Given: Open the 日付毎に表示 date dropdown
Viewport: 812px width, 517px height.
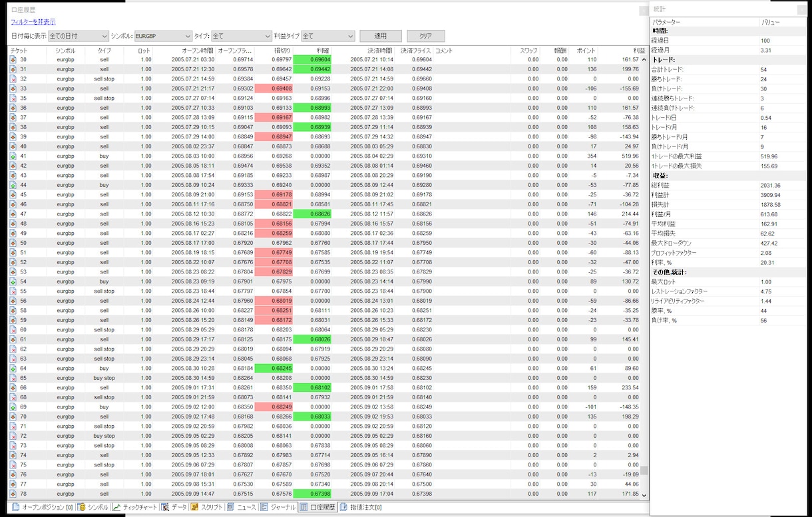Looking at the screenshot, I should pyautogui.click(x=79, y=36).
